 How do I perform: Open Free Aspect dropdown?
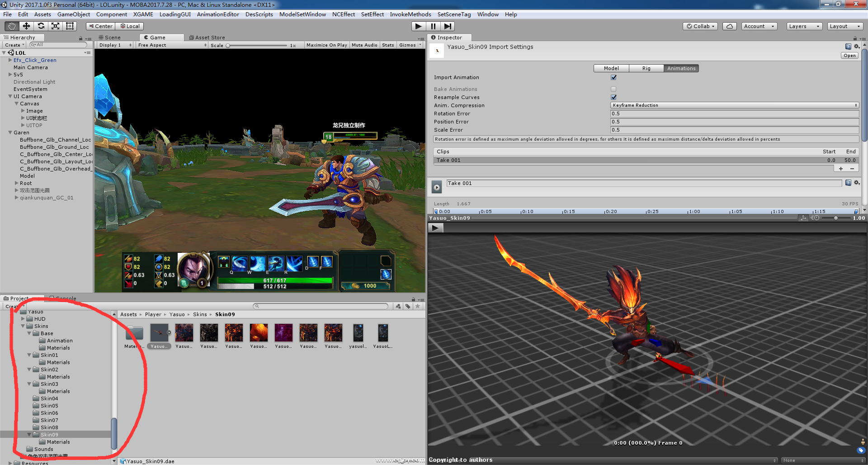coord(172,45)
